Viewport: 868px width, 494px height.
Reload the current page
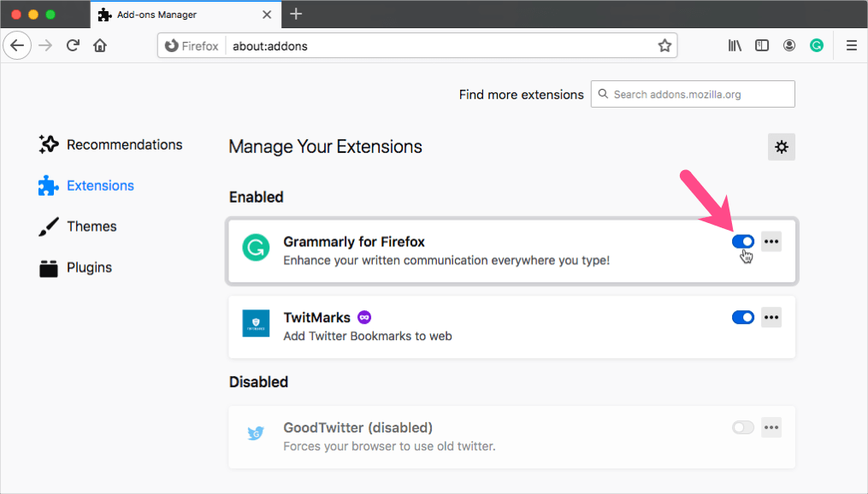pos(73,45)
